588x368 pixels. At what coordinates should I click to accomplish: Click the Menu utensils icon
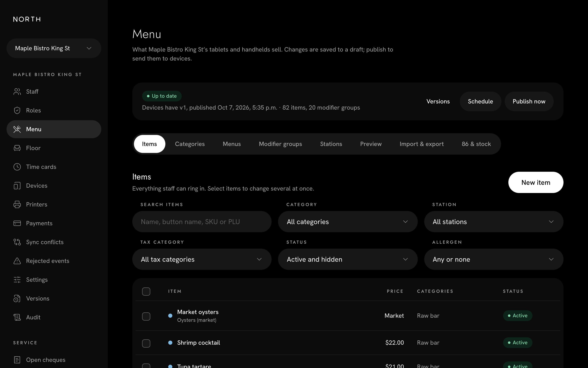point(17,129)
